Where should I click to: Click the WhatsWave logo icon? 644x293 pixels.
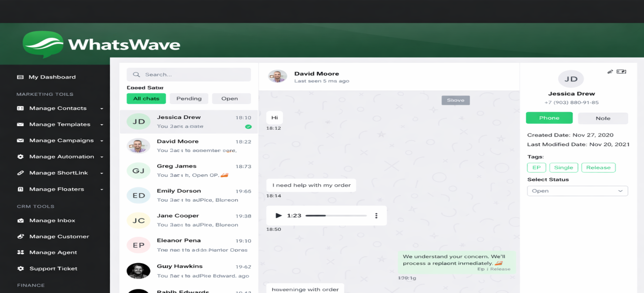[x=43, y=45]
